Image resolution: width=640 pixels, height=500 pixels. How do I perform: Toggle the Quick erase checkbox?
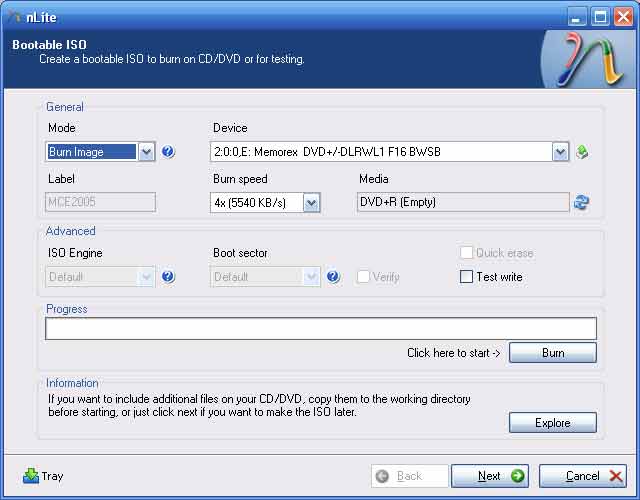tap(466, 253)
